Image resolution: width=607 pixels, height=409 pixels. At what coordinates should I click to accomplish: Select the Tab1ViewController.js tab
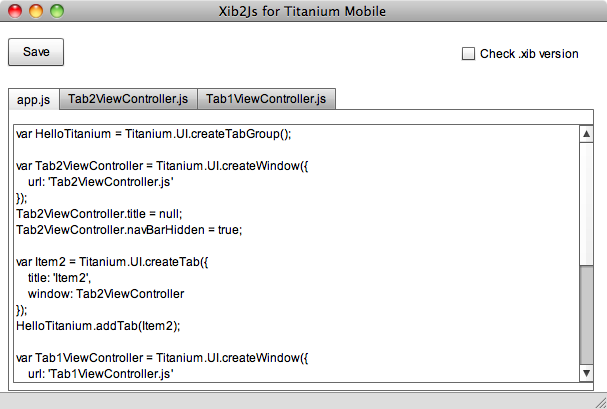coord(266,99)
